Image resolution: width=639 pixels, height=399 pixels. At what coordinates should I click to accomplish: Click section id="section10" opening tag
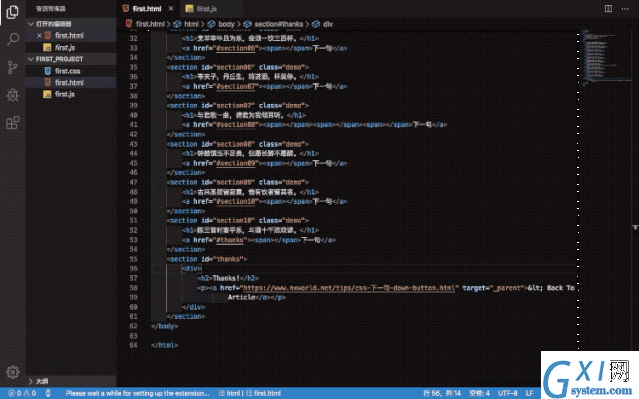click(238, 220)
